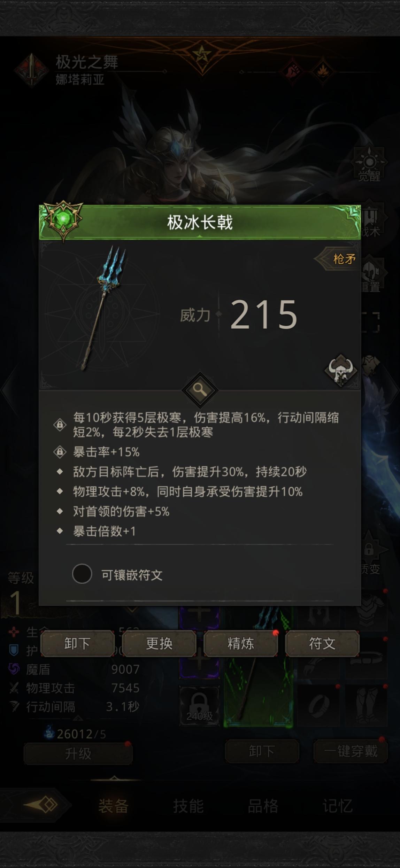Click the 更换 replace button
This screenshot has height=868, width=400.
(159, 643)
